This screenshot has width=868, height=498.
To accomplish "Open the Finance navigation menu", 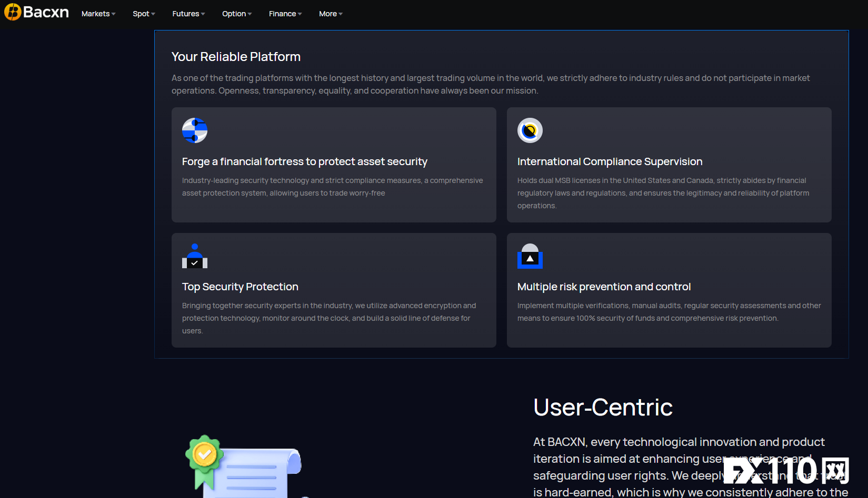I will pos(285,14).
